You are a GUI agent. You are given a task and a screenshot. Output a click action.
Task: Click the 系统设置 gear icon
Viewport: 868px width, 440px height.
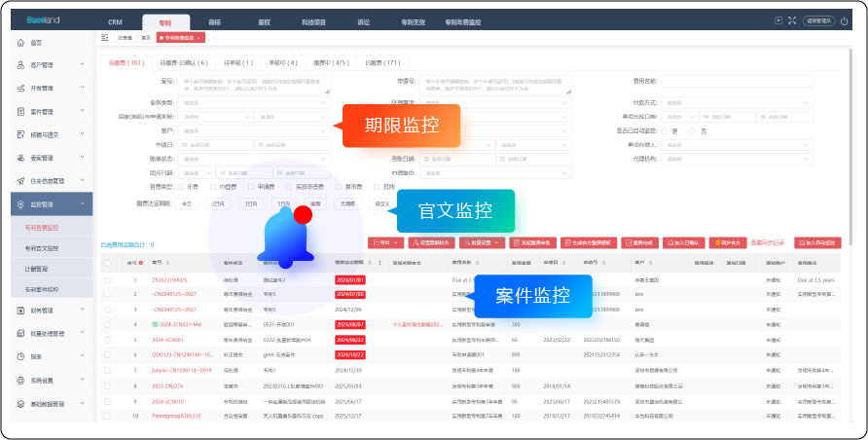click(x=21, y=381)
